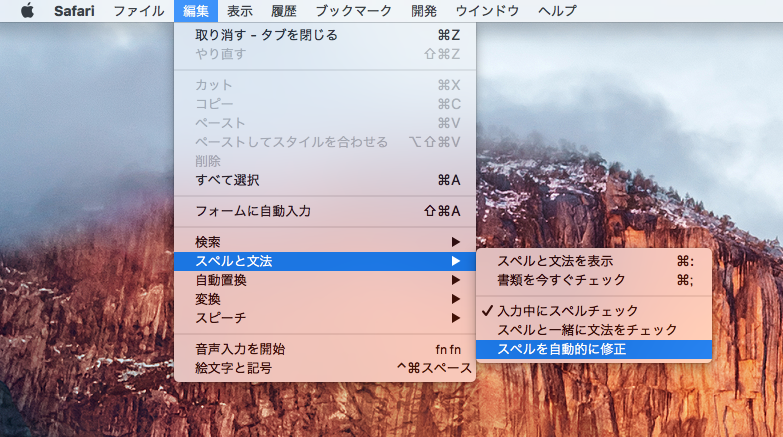
Task: Open 絵文字と記号 picker
Action: pos(325,368)
